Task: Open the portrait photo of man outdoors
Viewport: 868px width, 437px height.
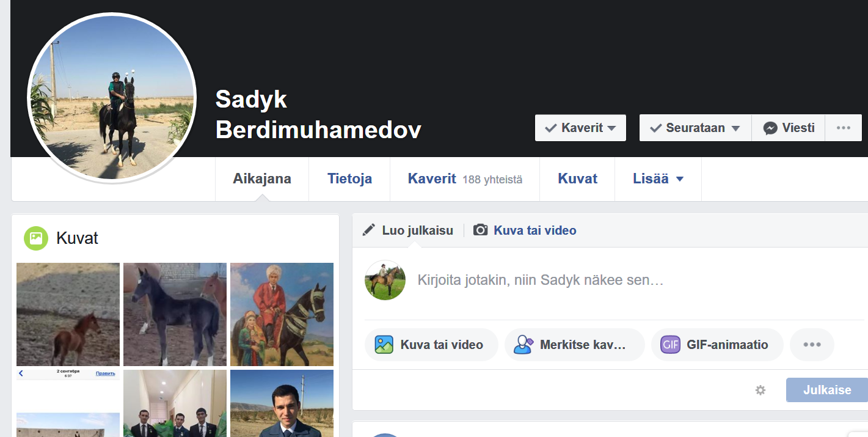Action: click(x=282, y=403)
